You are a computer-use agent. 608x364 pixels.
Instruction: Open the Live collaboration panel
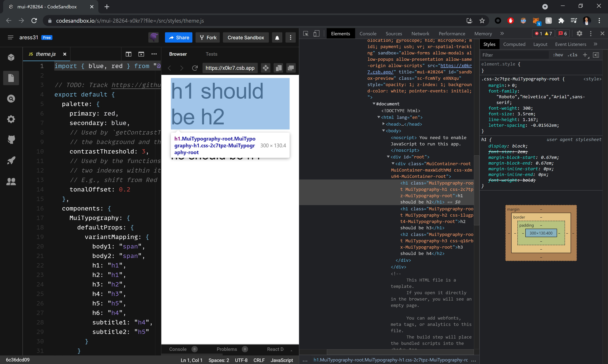[x=11, y=182]
